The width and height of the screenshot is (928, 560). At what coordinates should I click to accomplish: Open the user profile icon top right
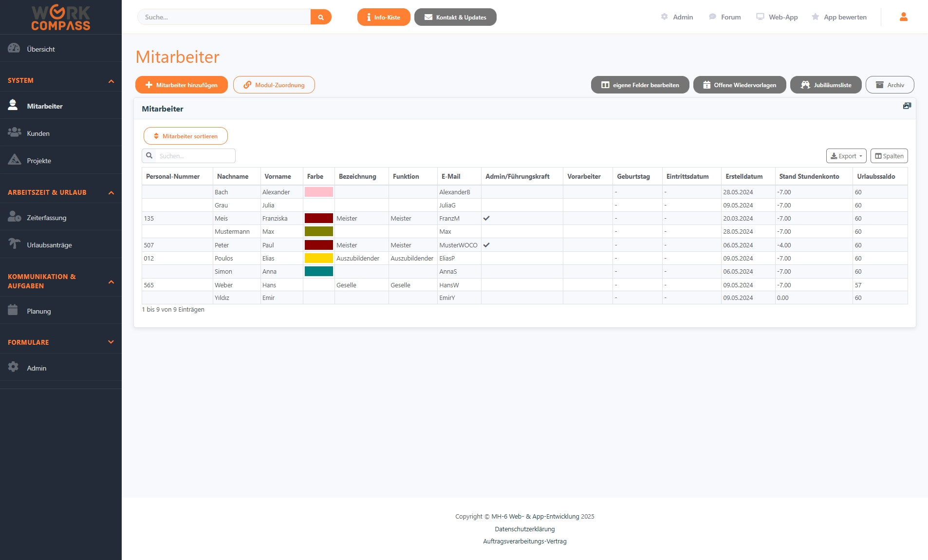click(x=903, y=17)
